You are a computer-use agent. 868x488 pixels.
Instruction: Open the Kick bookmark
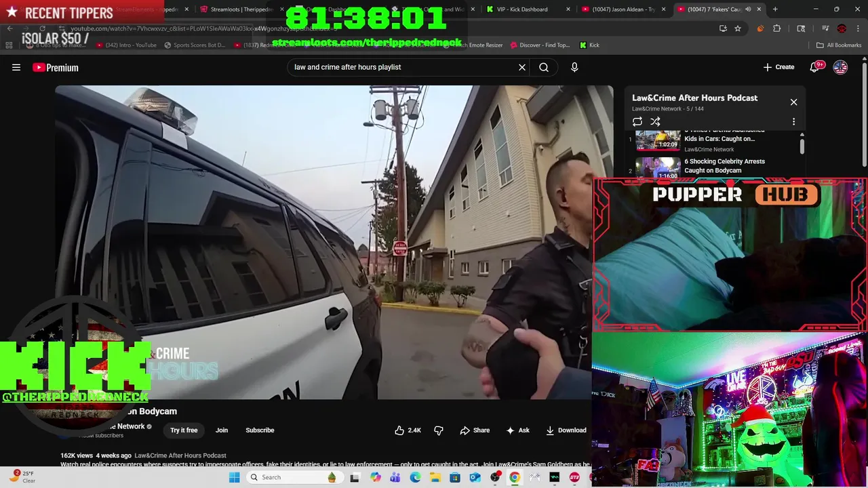pos(589,45)
